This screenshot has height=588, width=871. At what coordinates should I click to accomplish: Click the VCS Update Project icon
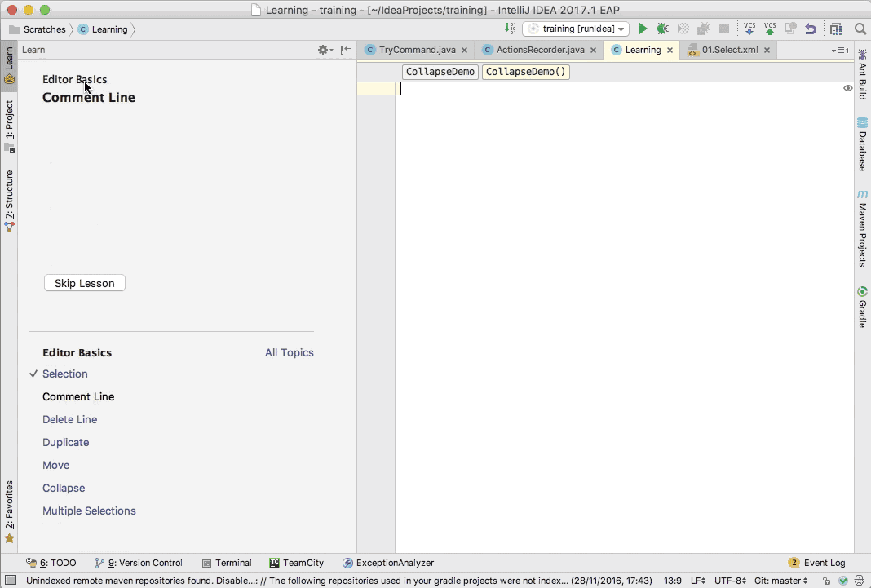point(749,29)
